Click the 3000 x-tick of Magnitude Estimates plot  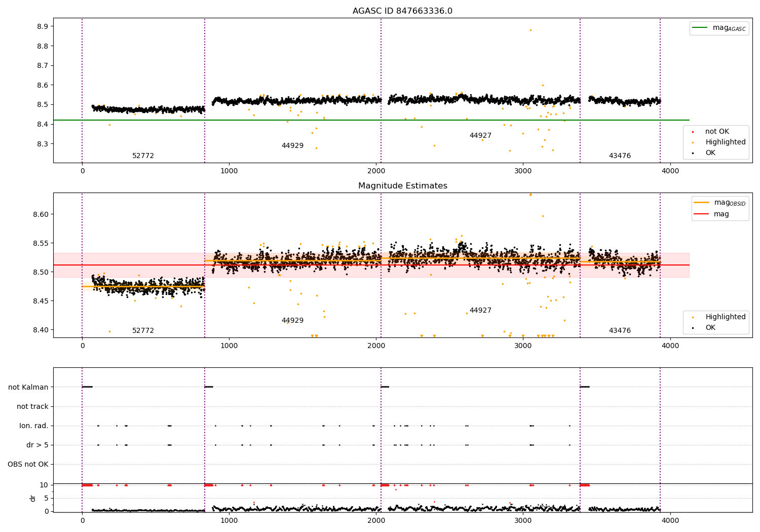tap(523, 346)
